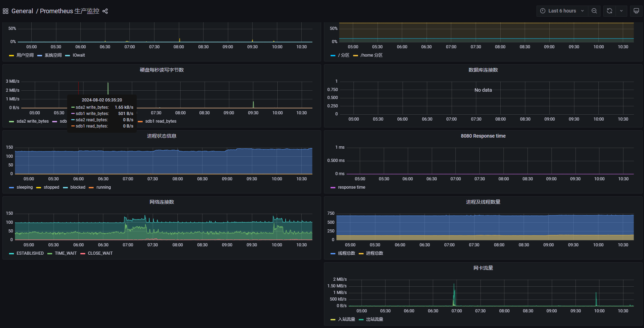Image resolution: width=644 pixels, height=328 pixels.
Task: Click the No data message in 数据库连接数
Action: pos(483,90)
